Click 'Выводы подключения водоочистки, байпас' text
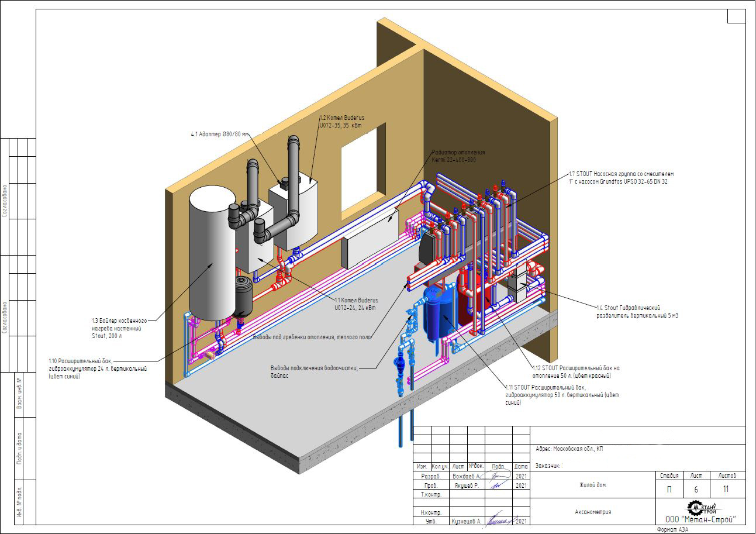The height and width of the screenshot is (534, 756). tap(313, 371)
